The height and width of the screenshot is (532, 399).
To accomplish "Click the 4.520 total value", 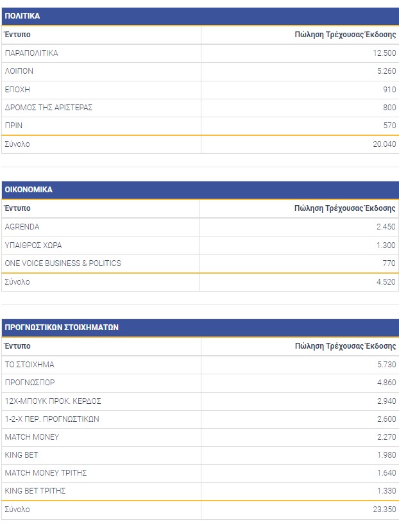I will pyautogui.click(x=386, y=282).
